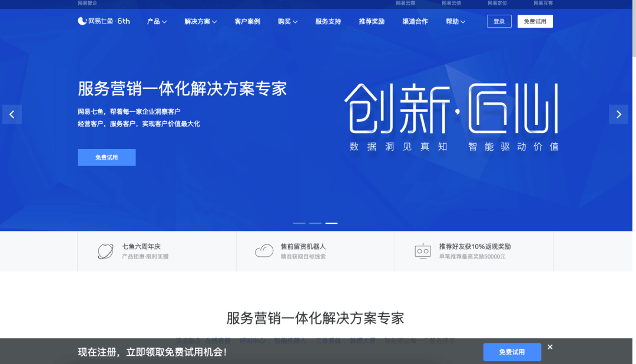Open the 客户案例 nav item
Image resolution: width=636 pixels, height=364 pixels.
pos(247,22)
